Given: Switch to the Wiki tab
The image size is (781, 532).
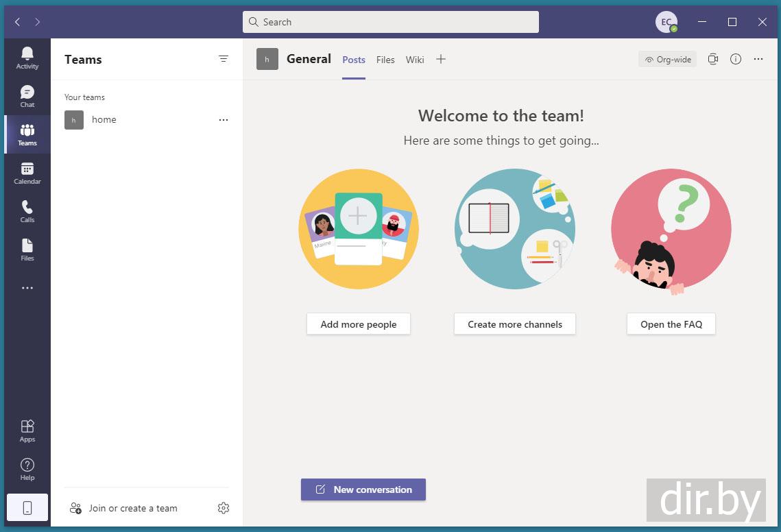Looking at the screenshot, I should (415, 60).
